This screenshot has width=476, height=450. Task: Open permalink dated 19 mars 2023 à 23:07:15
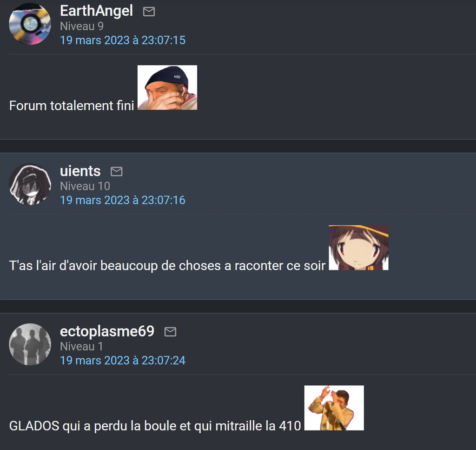pos(123,40)
